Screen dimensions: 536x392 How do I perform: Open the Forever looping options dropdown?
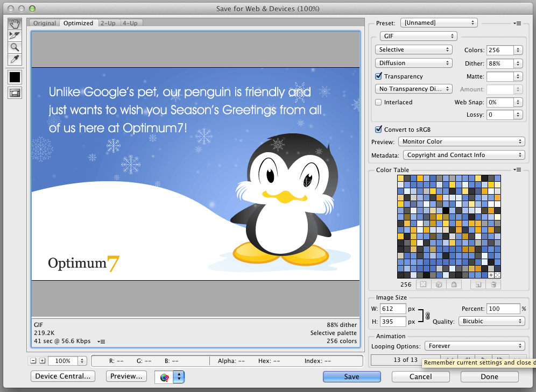pos(475,346)
